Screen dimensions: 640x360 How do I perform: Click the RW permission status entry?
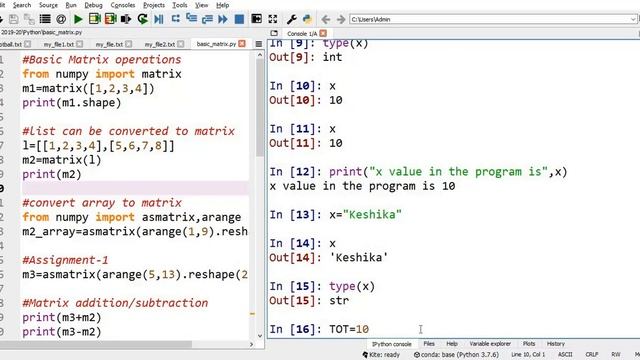click(616, 355)
